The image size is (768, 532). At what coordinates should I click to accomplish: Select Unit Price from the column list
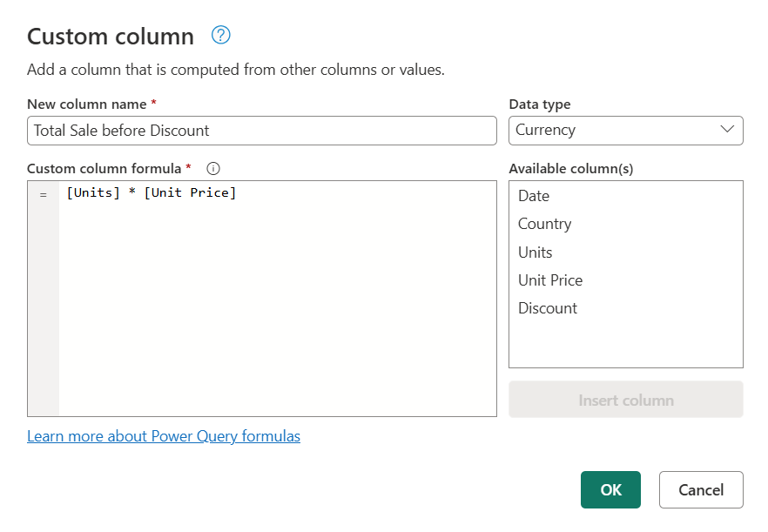[x=550, y=279]
